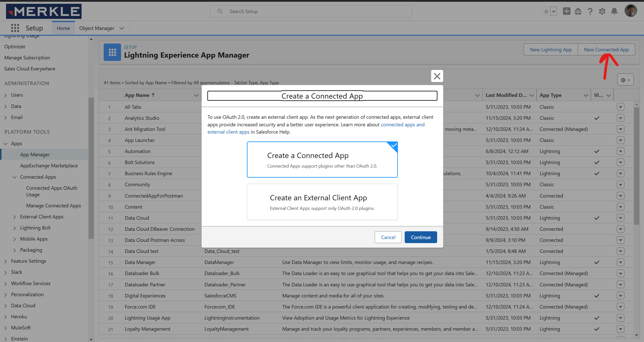Expand Mobile Apps in sidebar
The image size is (644, 342).
click(15, 239)
